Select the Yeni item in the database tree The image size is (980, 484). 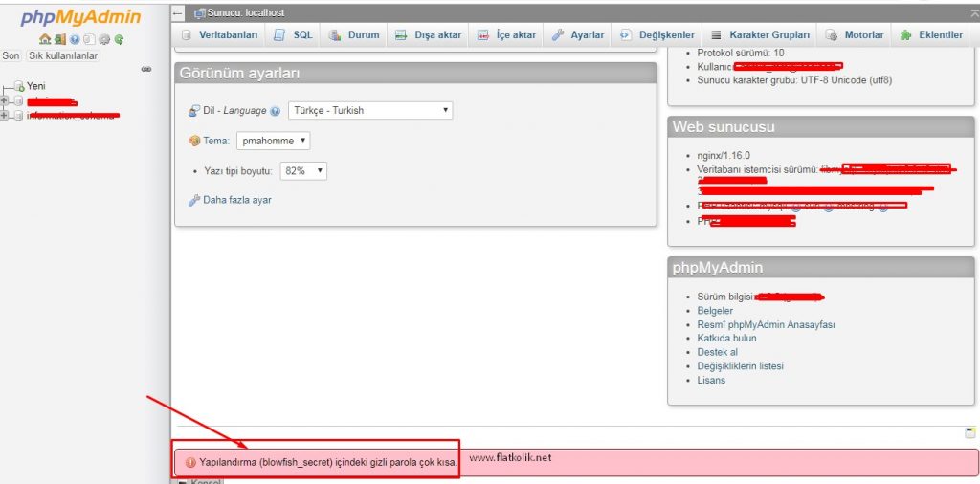click(36, 86)
